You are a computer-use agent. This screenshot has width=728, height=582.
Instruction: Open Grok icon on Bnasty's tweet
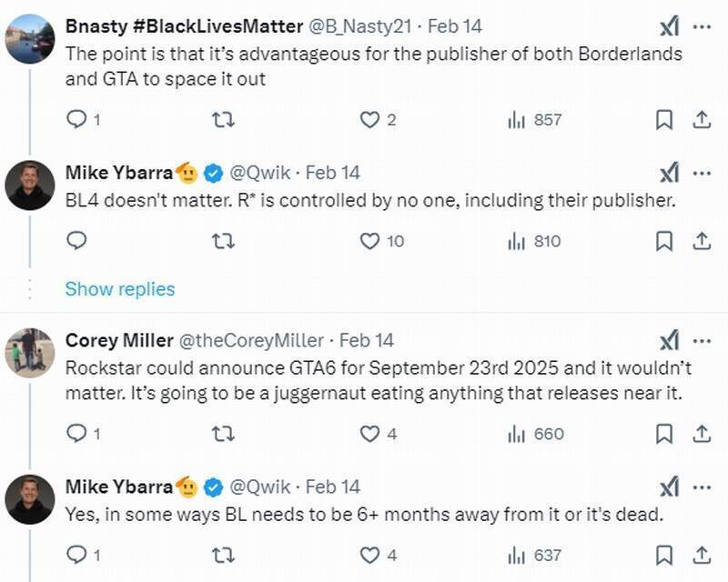point(669,26)
